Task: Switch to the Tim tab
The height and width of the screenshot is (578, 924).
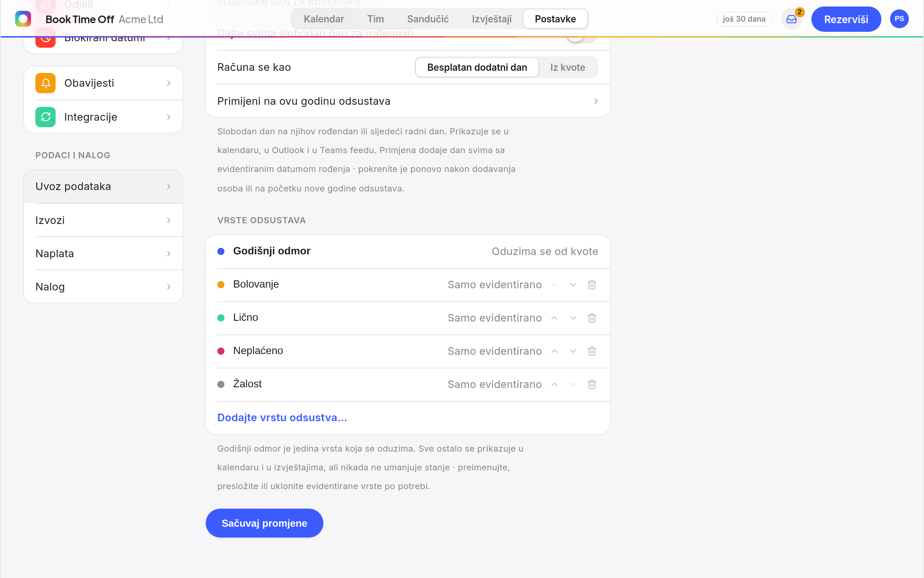Action: pyautogui.click(x=376, y=19)
